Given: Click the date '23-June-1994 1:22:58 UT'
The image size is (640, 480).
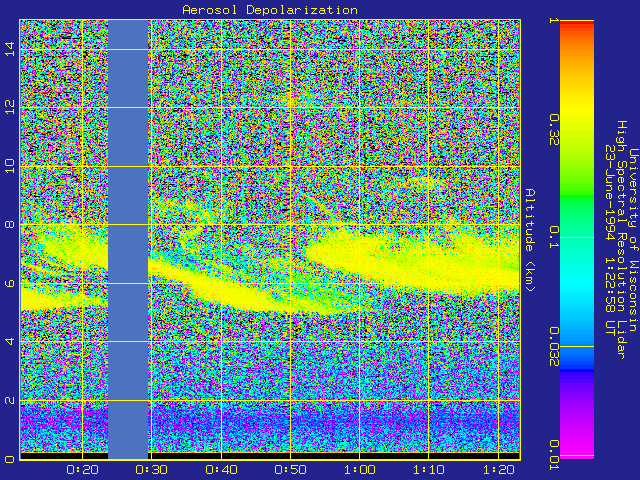Looking at the screenshot, I should point(610,240).
